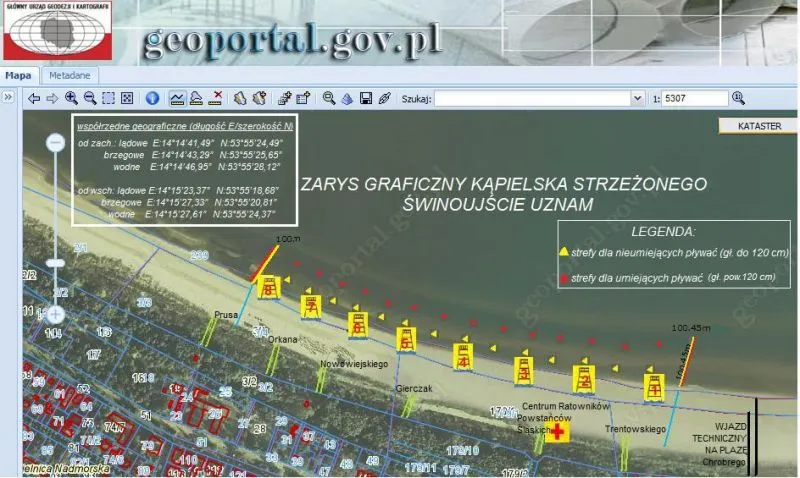Click the zoom slider handle on map

point(56,263)
